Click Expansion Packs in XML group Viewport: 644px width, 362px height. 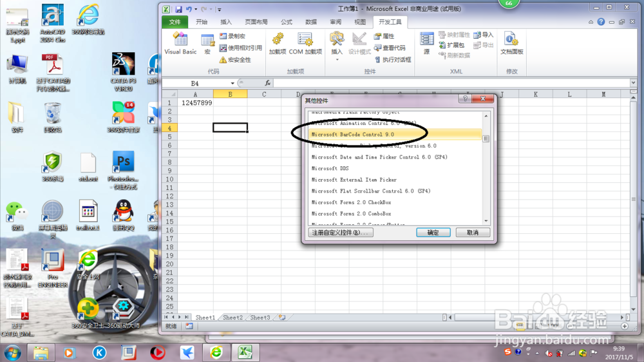[451, 45]
